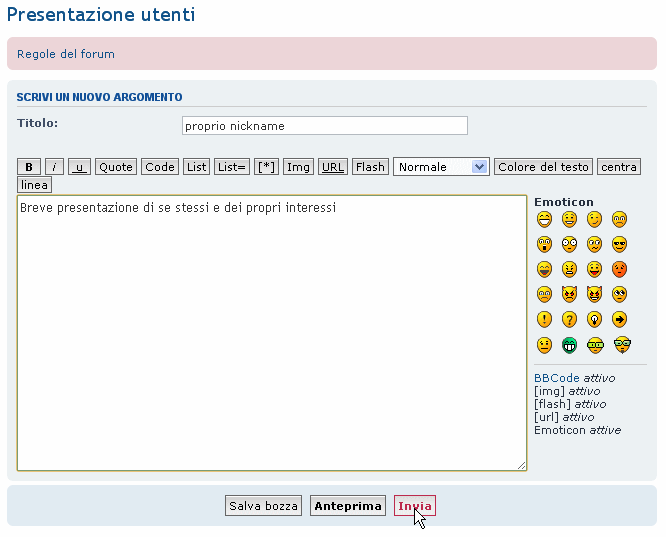Insert the big grin emoticon in first row
Screen dimensions: 666x537
coord(544,219)
